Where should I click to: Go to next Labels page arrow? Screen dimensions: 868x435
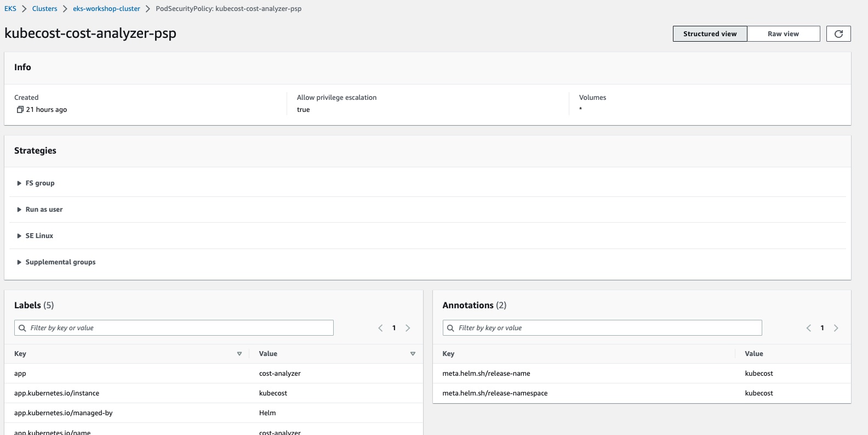pyautogui.click(x=408, y=328)
